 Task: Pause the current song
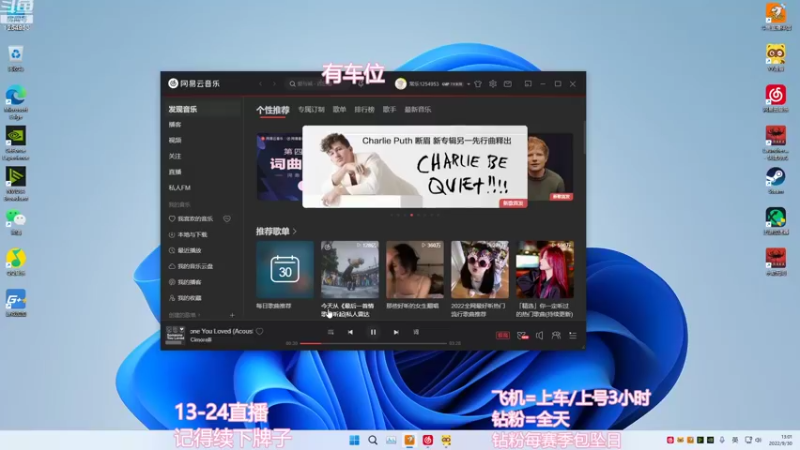(373, 332)
